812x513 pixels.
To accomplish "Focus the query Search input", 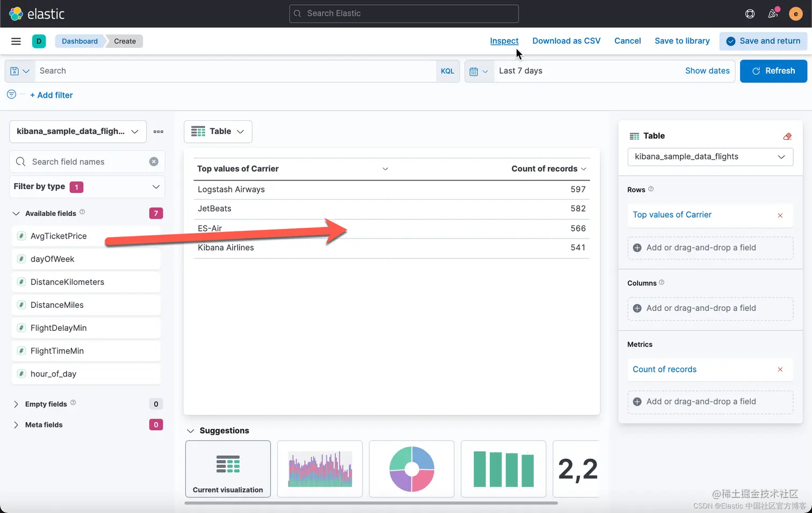I will [x=235, y=71].
